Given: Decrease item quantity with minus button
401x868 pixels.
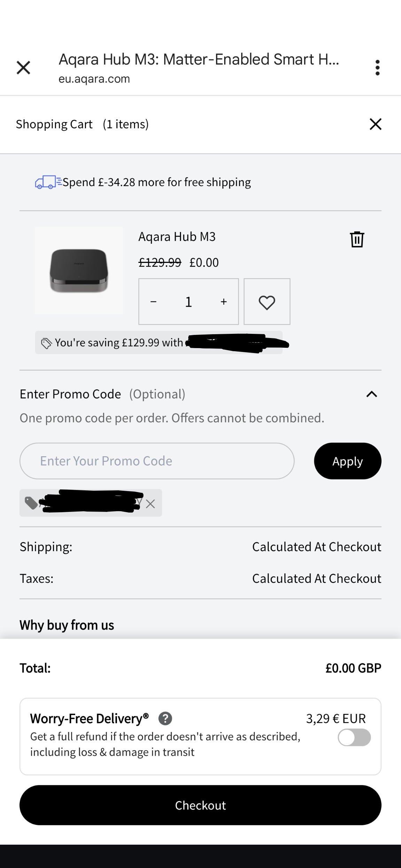Looking at the screenshot, I should (154, 302).
